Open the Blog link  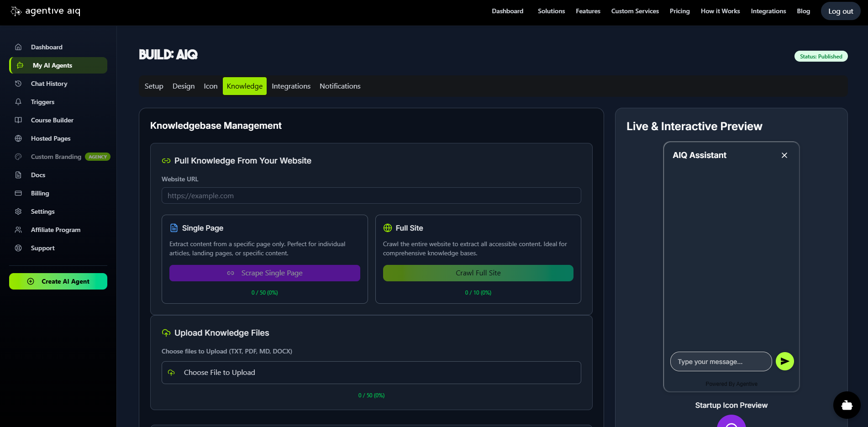(x=804, y=11)
